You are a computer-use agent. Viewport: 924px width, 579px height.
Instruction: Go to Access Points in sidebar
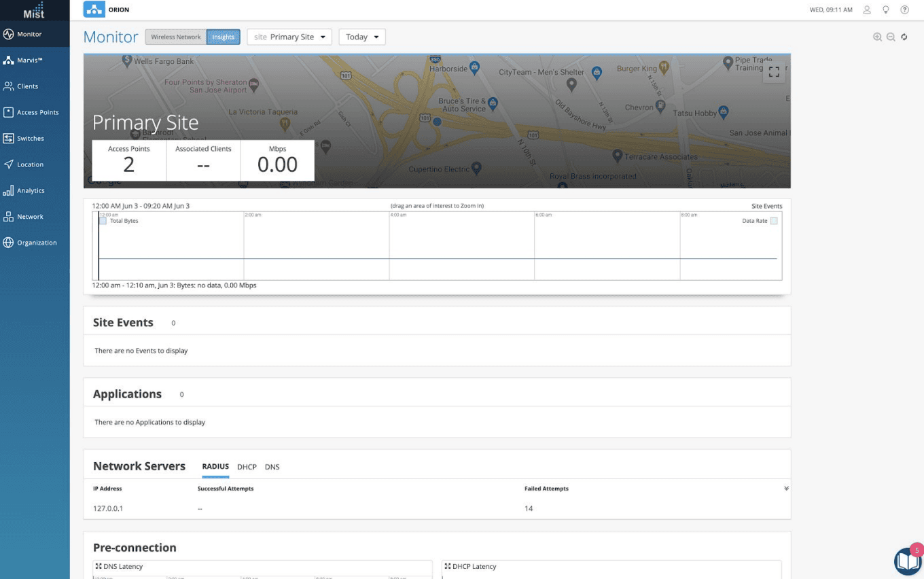point(35,112)
